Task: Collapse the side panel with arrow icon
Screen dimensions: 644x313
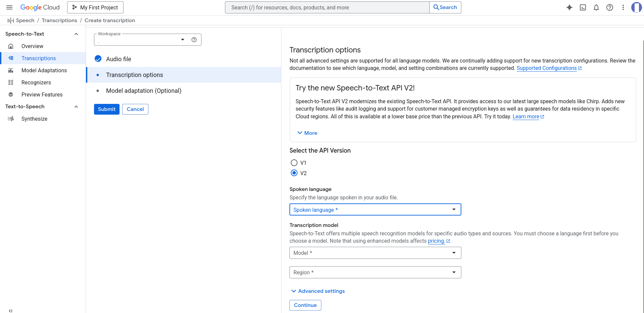Action: 10,311
